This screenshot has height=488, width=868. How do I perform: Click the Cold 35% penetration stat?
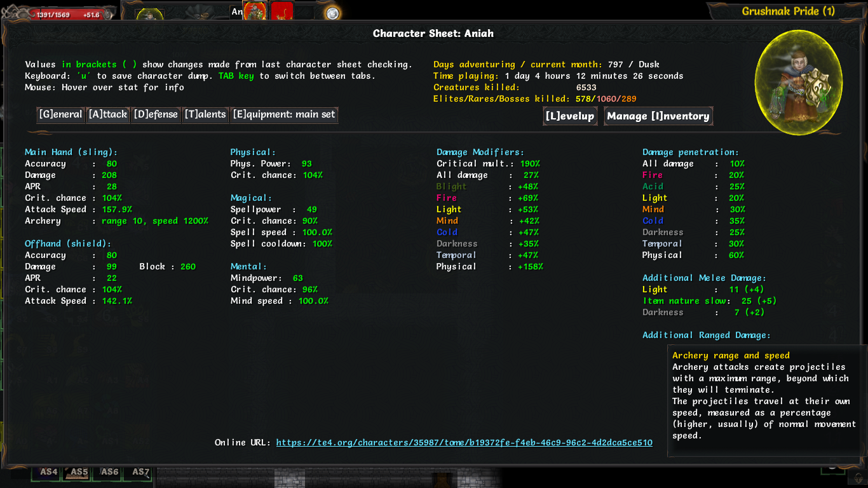(x=693, y=220)
